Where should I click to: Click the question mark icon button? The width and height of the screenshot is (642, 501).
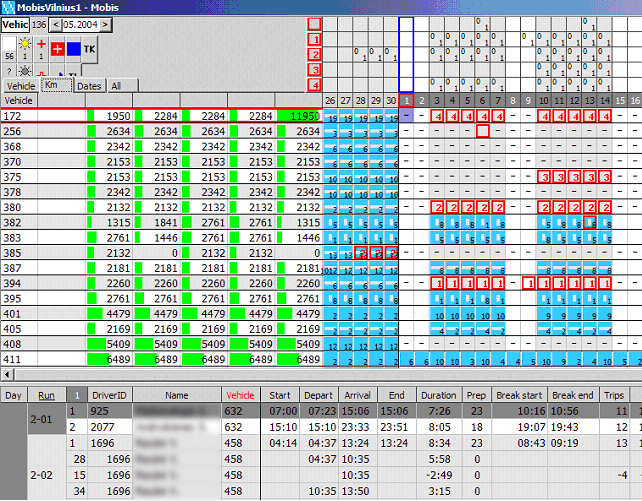click(9, 70)
